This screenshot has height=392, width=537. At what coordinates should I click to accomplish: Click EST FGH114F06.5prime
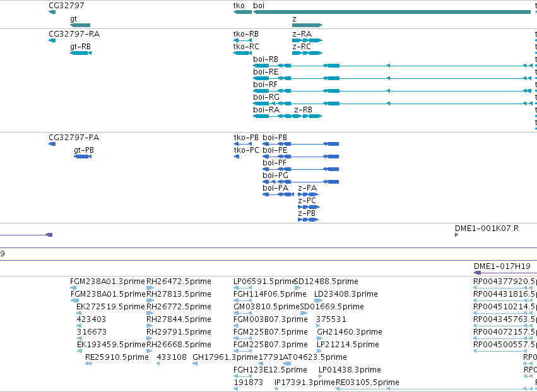tap(242, 300)
